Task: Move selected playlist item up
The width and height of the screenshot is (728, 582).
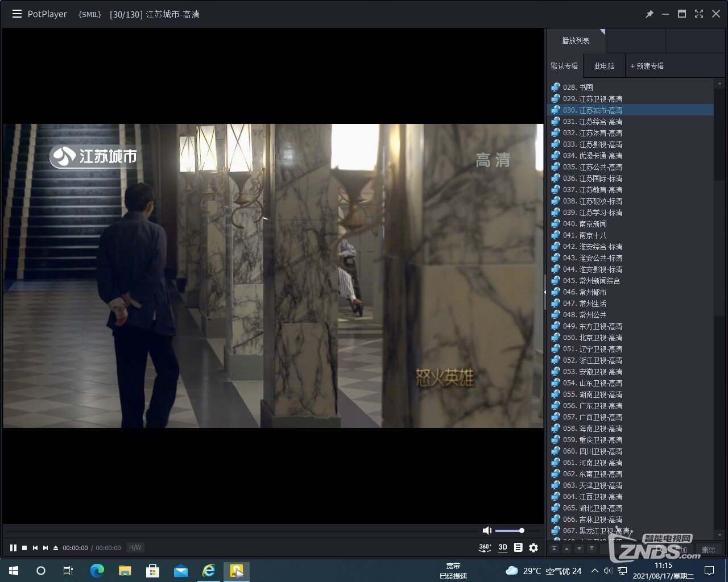Action: point(566,548)
